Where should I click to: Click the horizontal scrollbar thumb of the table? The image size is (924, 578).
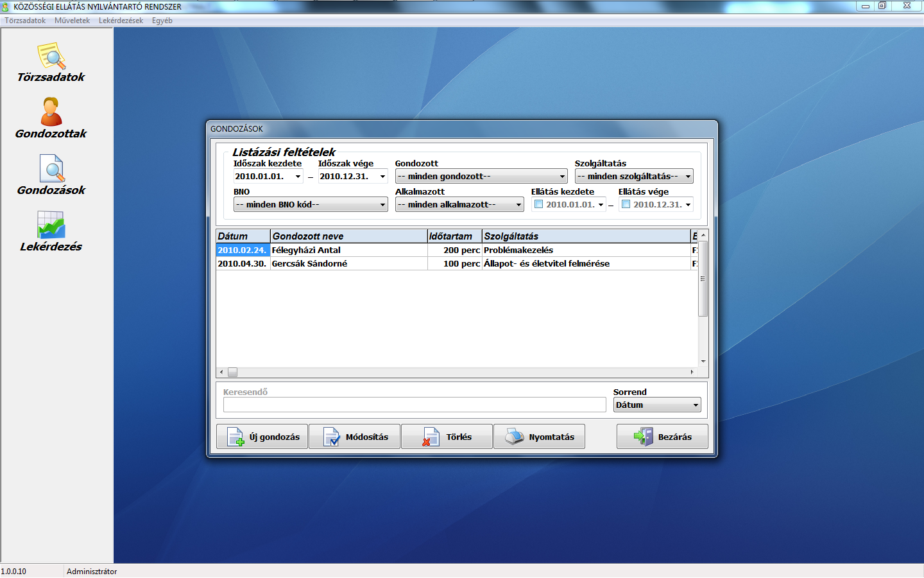[232, 372]
